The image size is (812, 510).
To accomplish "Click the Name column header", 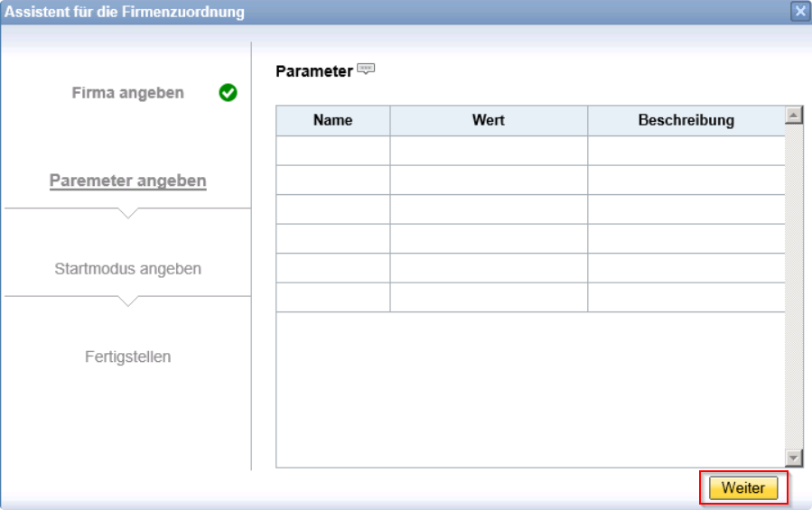I will pyautogui.click(x=333, y=121).
